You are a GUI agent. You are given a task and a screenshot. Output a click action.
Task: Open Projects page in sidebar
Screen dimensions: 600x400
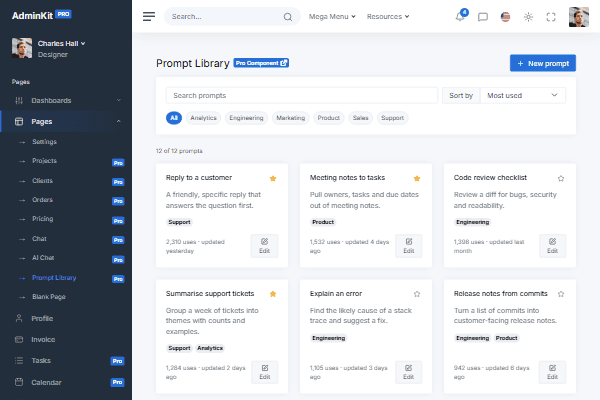pos(44,161)
